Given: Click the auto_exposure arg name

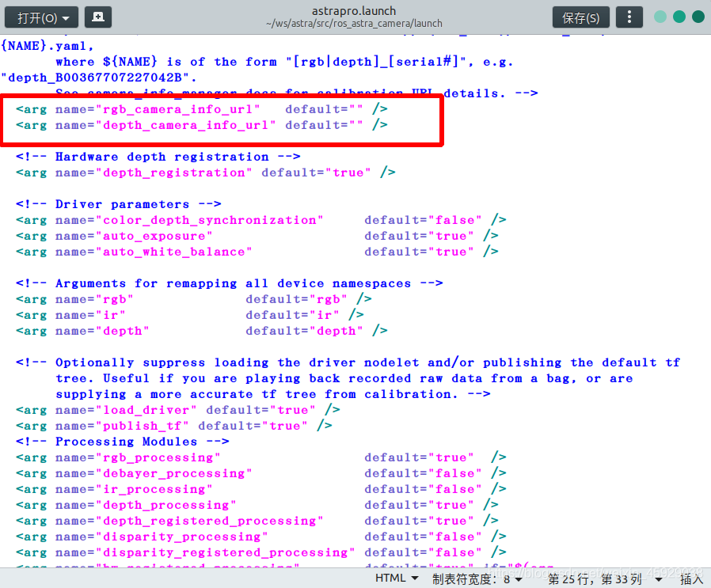Looking at the screenshot, I should tap(154, 236).
